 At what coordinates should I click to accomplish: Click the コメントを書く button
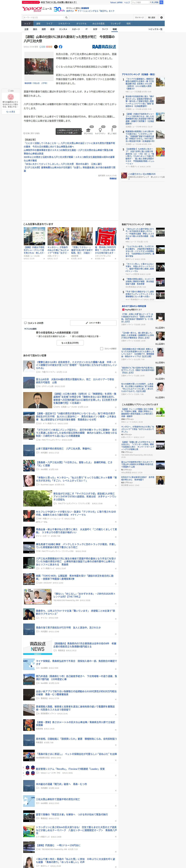pyautogui.click(x=93, y=323)
